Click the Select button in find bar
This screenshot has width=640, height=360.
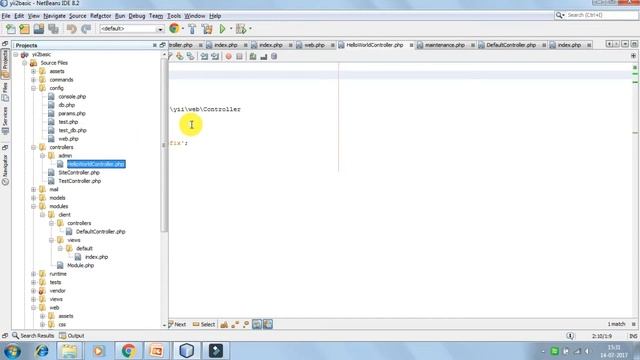204,324
